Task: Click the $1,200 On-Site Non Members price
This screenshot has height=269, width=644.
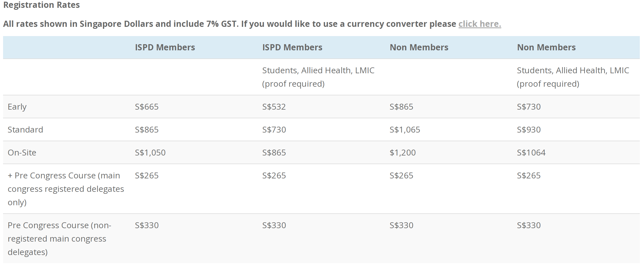Action: point(402,153)
